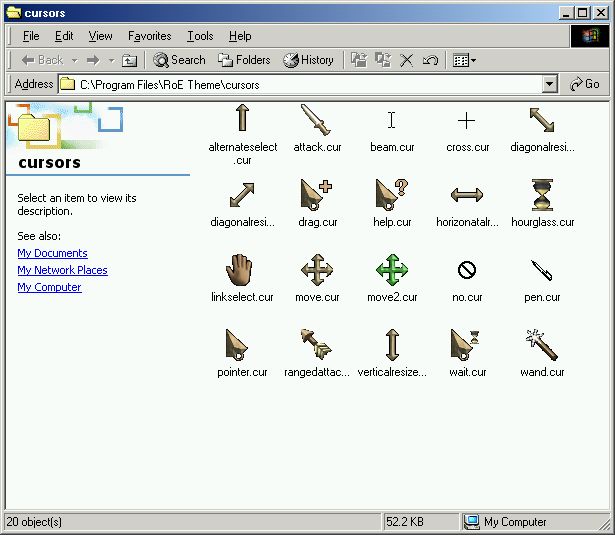Select the move.cur four-arrow icon
Image resolution: width=615 pixels, height=535 pixels.
317,270
